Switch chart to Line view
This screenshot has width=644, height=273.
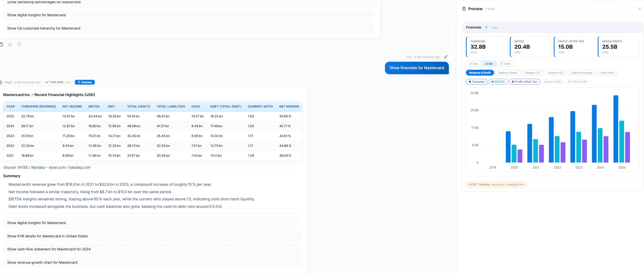473,64
